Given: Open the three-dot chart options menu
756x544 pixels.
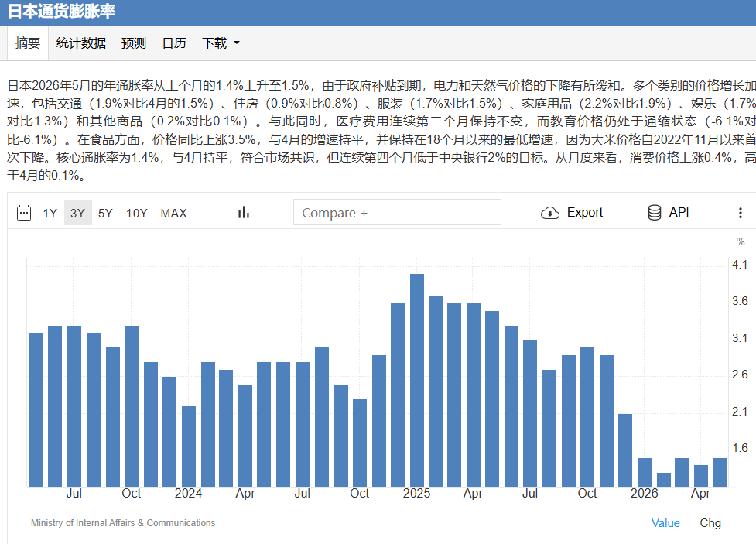Looking at the screenshot, I should pyautogui.click(x=740, y=213).
